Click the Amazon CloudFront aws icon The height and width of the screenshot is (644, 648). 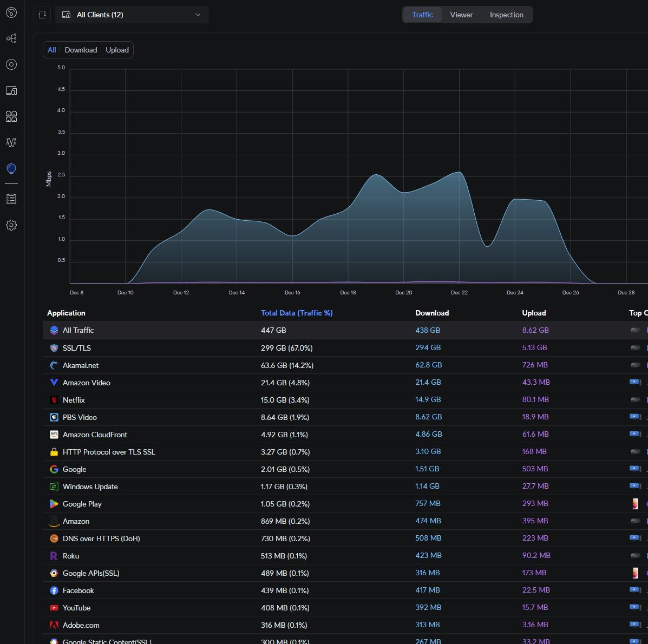point(54,435)
